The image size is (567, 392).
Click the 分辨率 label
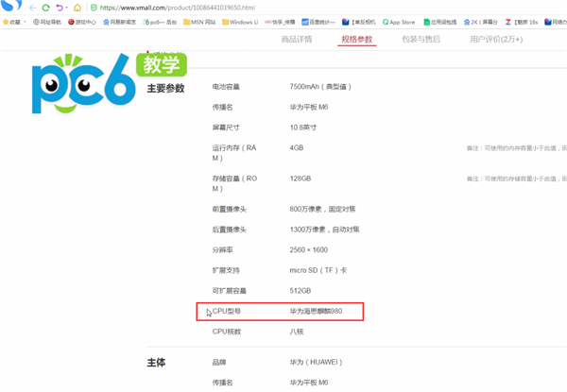[x=223, y=250]
